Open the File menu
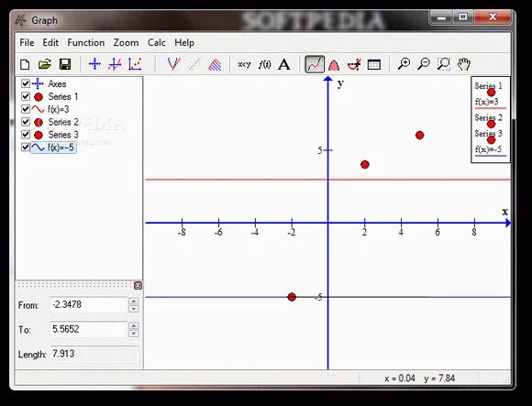 [x=27, y=43]
